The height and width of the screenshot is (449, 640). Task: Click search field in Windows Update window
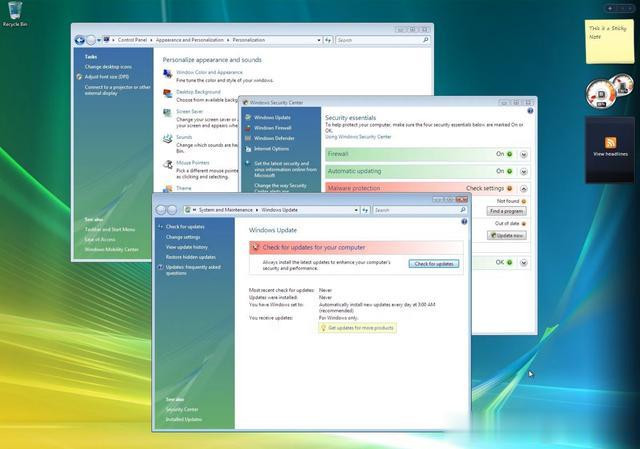(416, 210)
